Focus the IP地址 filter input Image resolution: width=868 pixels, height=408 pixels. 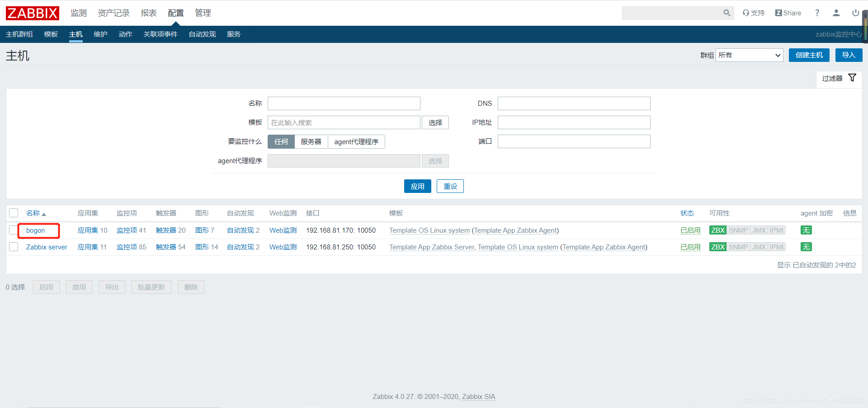(x=574, y=122)
